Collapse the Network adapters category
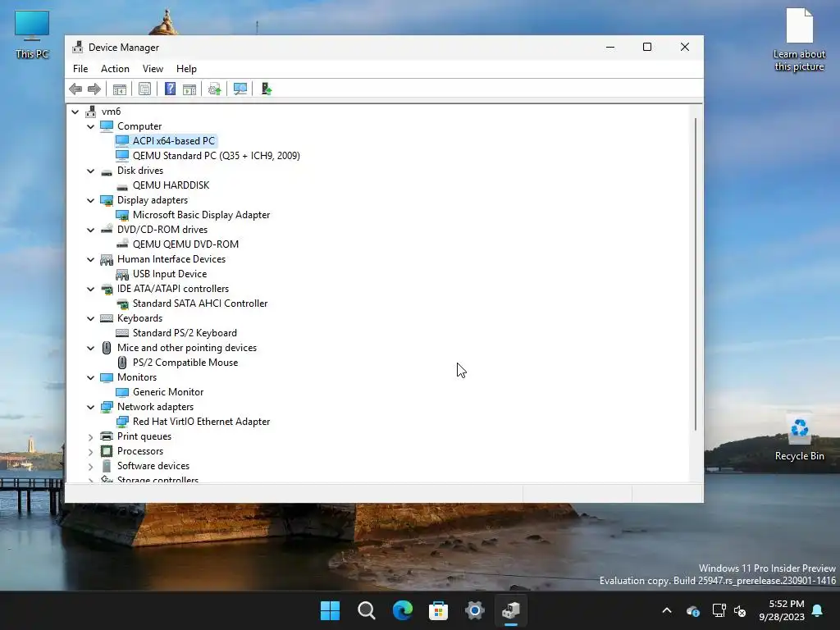Screen dimensions: 840x630 90,407
